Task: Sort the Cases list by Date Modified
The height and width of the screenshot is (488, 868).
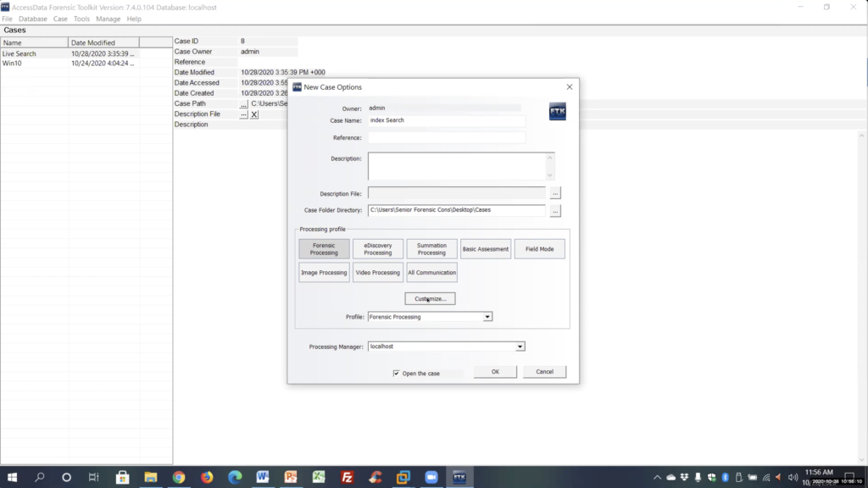Action: (103, 42)
